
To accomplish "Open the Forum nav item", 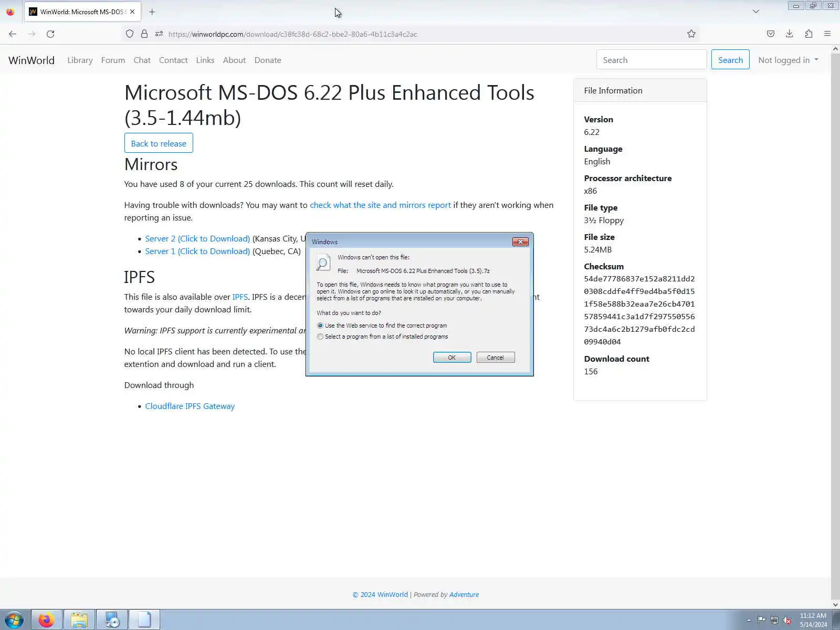I will (113, 60).
